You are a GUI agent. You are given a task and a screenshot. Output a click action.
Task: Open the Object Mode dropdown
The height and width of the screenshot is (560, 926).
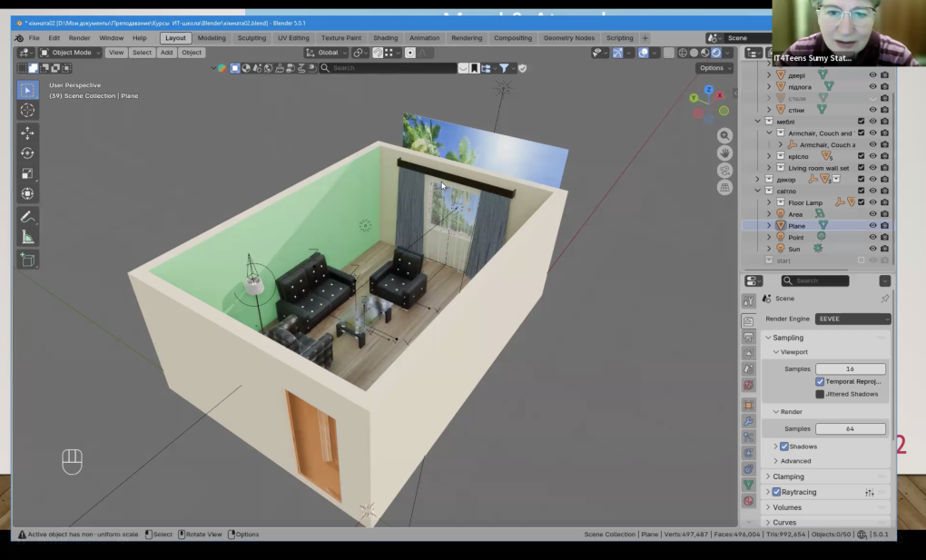(71, 53)
